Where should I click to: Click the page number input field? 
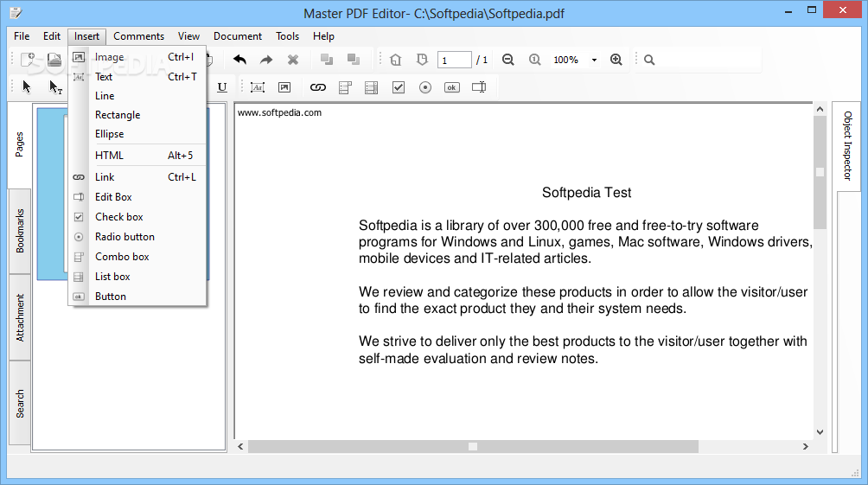[455, 60]
